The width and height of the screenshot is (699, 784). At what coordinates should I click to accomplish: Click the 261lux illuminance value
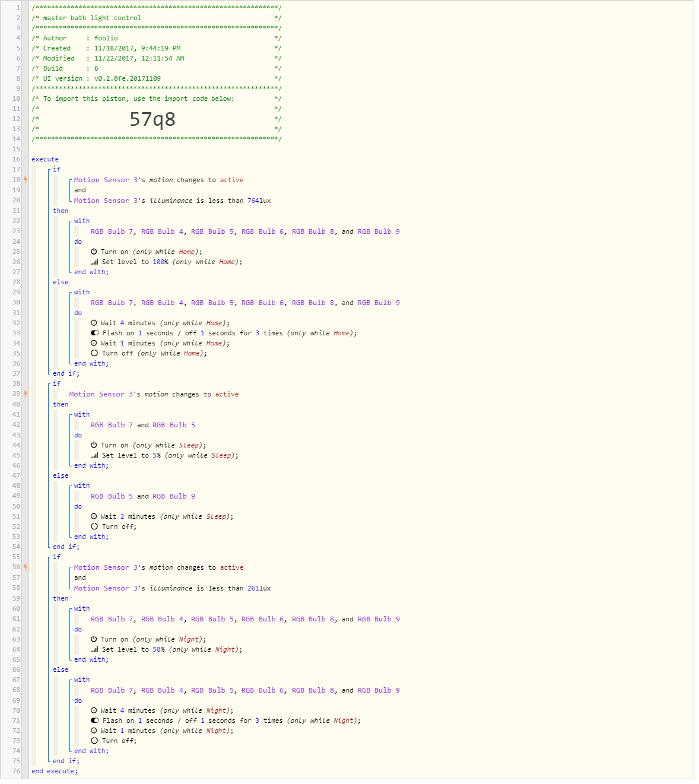click(x=259, y=588)
